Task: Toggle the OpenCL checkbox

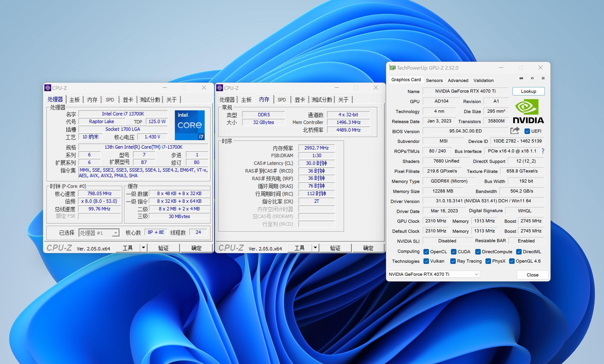Action: click(426, 252)
